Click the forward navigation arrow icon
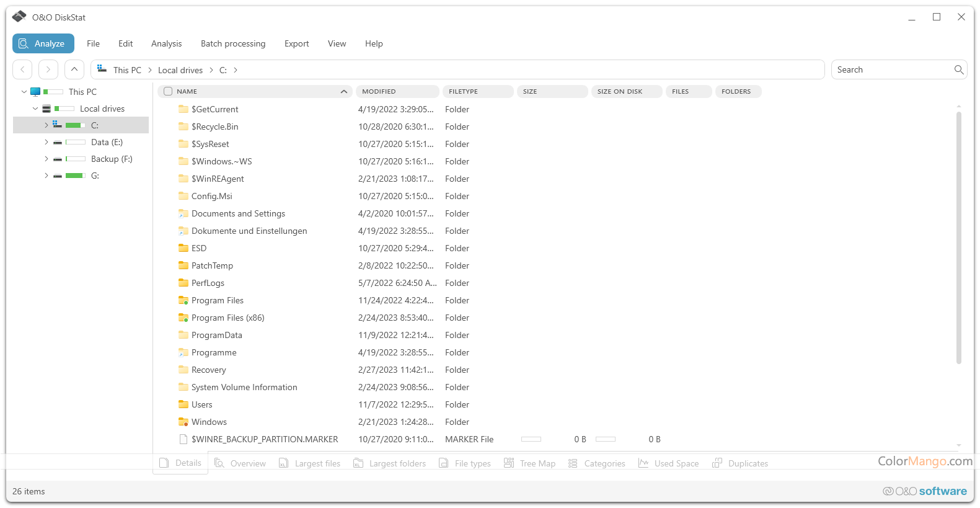980x508 pixels. pos(48,69)
